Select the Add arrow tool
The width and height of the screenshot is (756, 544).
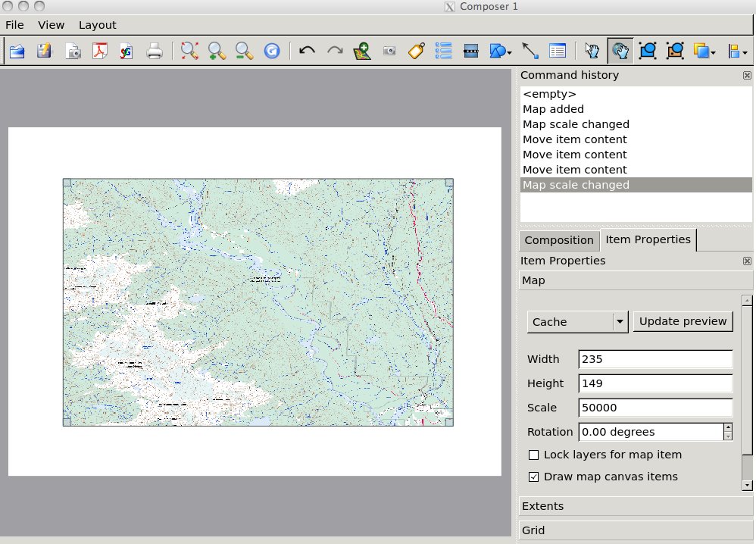click(530, 51)
